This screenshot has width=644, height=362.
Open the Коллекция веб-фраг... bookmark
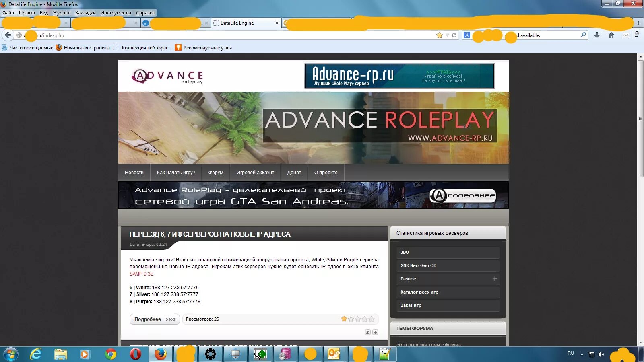point(142,47)
